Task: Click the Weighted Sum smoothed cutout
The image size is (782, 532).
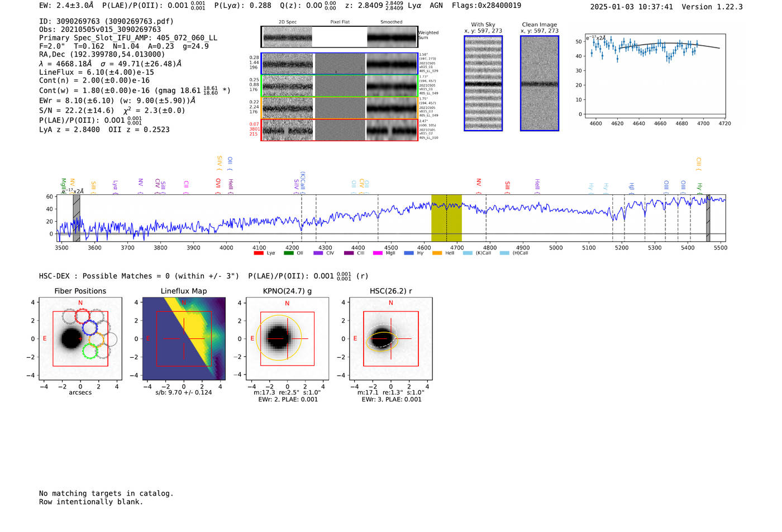Action: [392, 37]
